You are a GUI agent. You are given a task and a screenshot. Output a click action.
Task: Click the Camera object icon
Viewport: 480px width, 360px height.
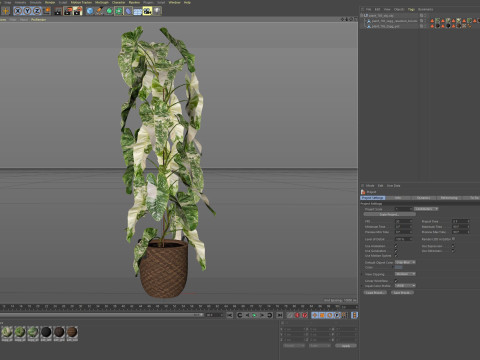(x=147, y=11)
